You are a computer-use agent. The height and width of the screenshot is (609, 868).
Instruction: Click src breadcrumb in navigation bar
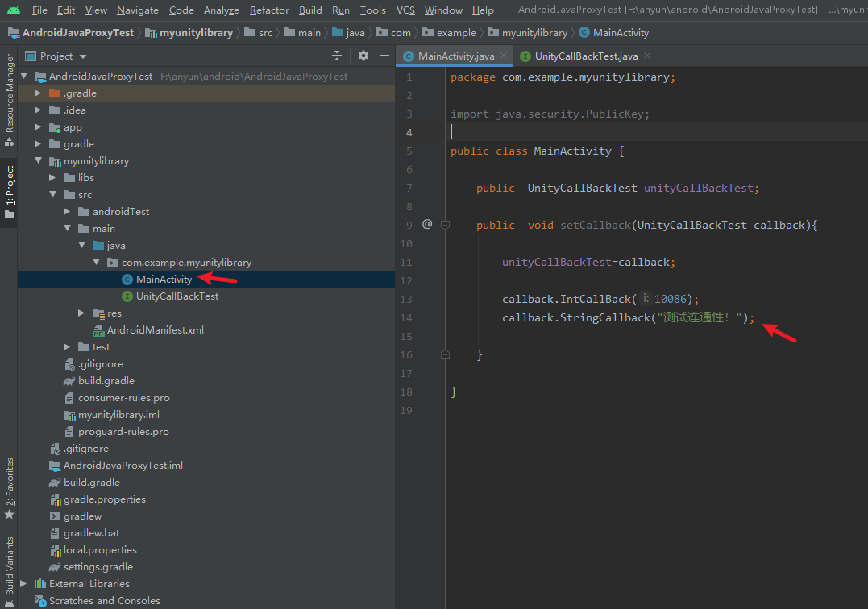click(x=265, y=33)
